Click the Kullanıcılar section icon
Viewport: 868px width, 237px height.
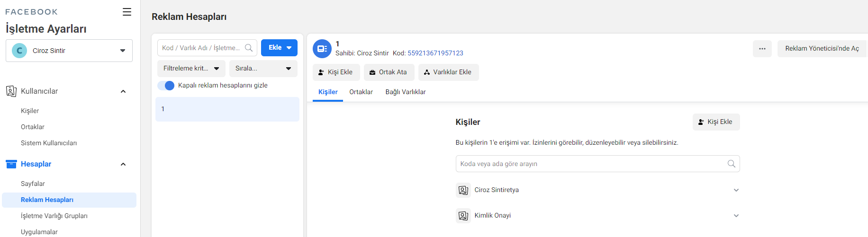(11, 91)
